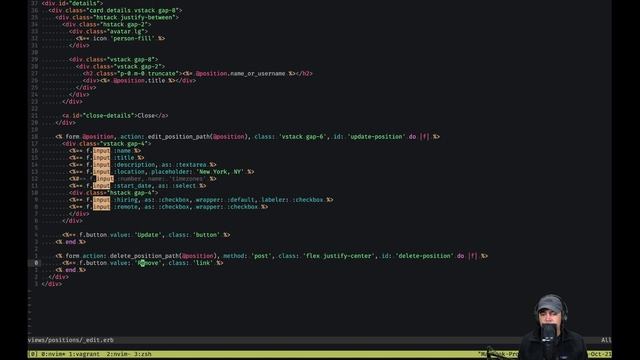
Task: Click the 'link' class string on the Remove line
Action: click(203, 263)
